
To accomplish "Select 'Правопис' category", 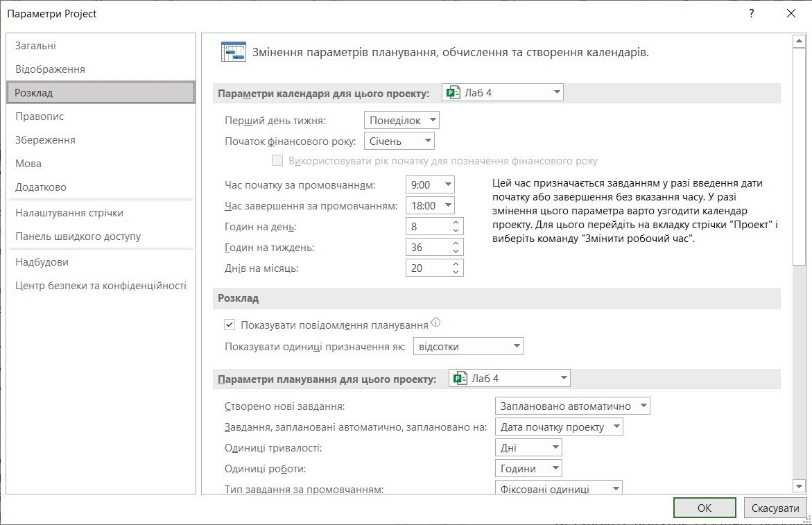I will tap(101, 116).
